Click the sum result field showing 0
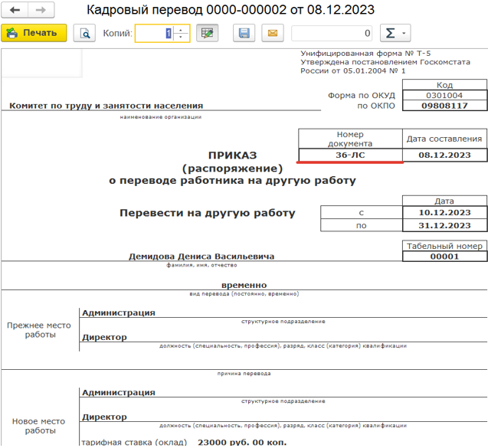The height and width of the screenshot is (448, 488). pyautogui.click(x=332, y=33)
